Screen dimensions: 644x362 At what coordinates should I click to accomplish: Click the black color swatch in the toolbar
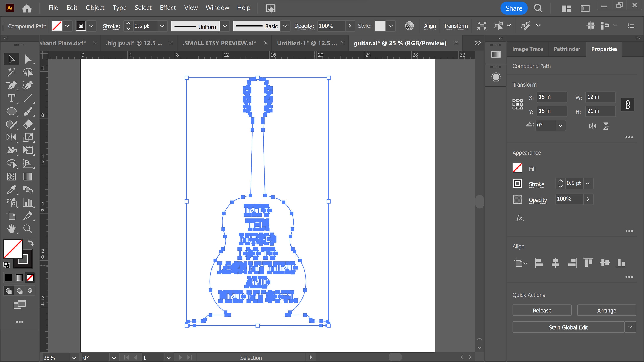pos(8,277)
